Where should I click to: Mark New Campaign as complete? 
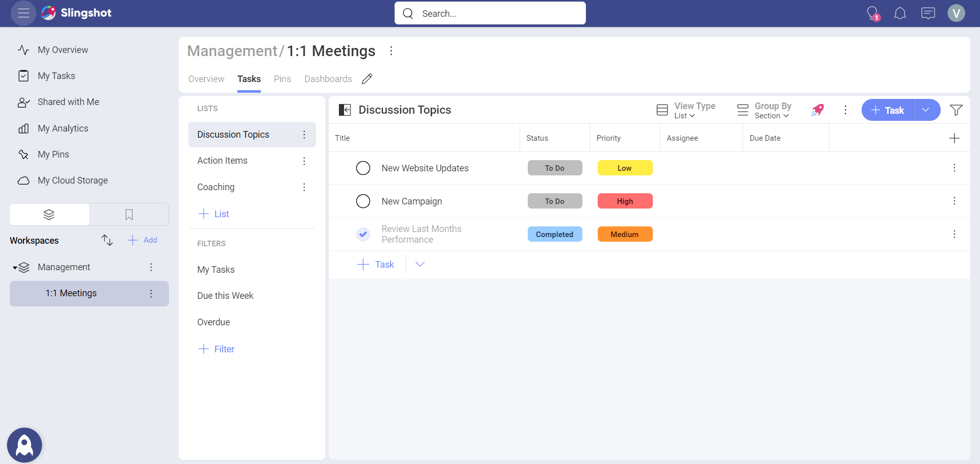(x=363, y=201)
